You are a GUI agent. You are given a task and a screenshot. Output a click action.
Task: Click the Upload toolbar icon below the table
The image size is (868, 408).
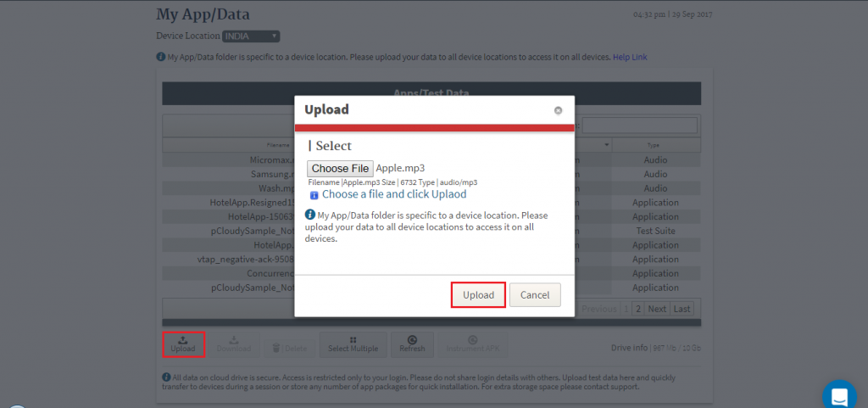[x=183, y=340]
